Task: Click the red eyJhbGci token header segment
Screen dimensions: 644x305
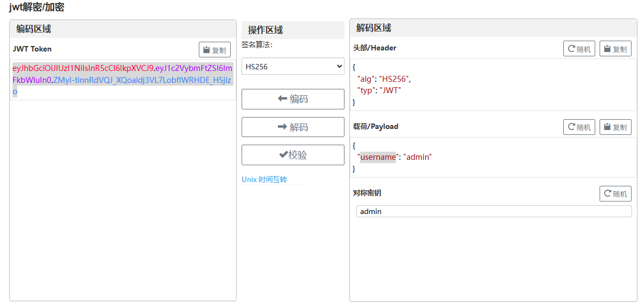Action: [83, 68]
